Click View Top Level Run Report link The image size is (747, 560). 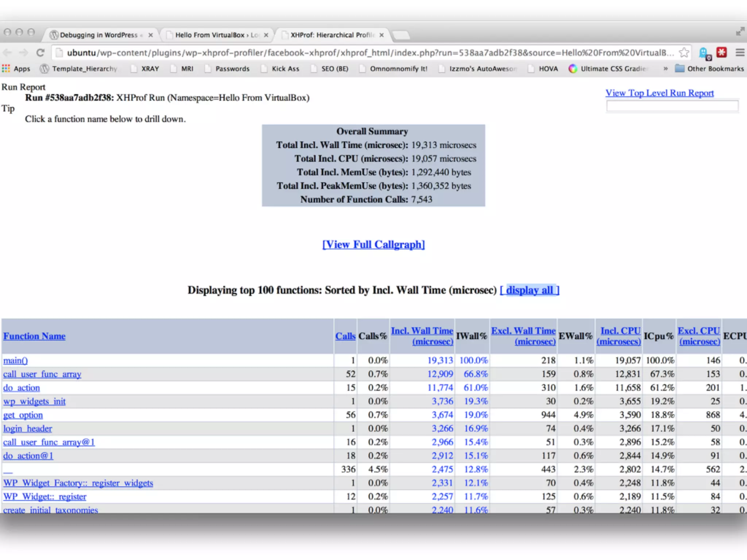[x=659, y=93]
